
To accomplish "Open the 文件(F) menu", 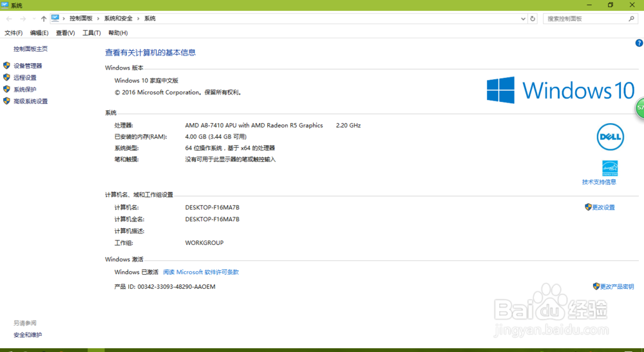I will click(14, 33).
